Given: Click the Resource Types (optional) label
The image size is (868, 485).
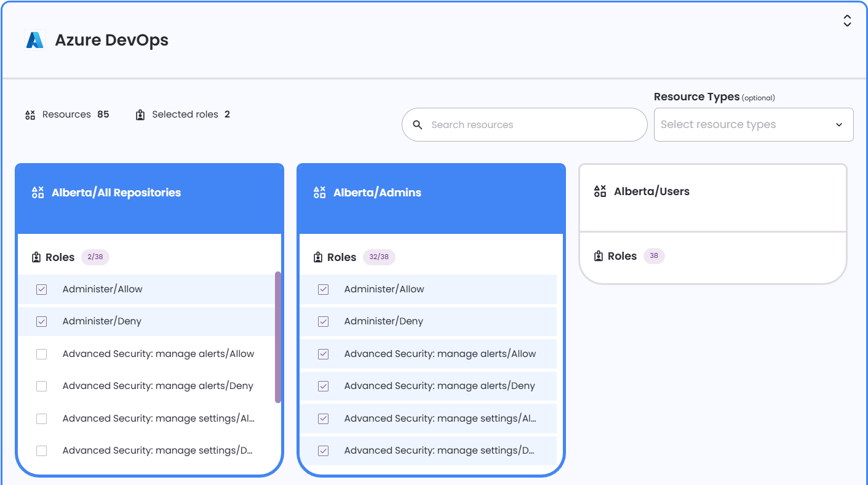Looking at the screenshot, I should [714, 97].
